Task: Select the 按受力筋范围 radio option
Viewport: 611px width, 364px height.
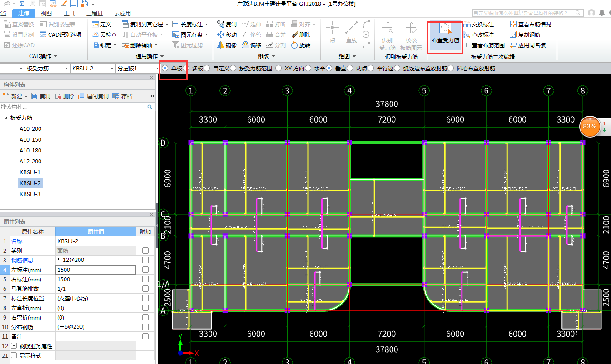Action: (x=233, y=68)
